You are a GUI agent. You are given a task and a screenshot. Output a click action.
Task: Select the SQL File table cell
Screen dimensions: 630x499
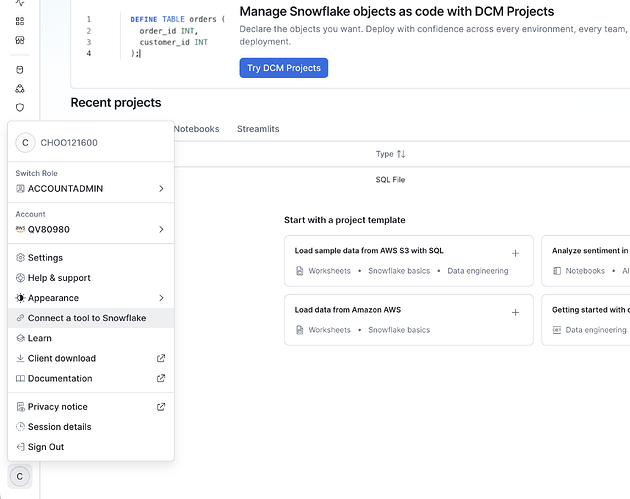[x=390, y=180]
